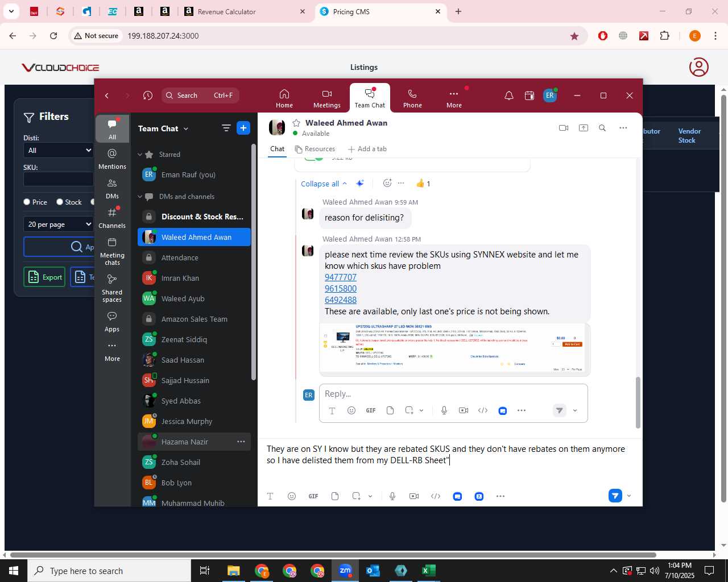Click the share screen icon in chat header
728x582 pixels.
(x=584, y=128)
